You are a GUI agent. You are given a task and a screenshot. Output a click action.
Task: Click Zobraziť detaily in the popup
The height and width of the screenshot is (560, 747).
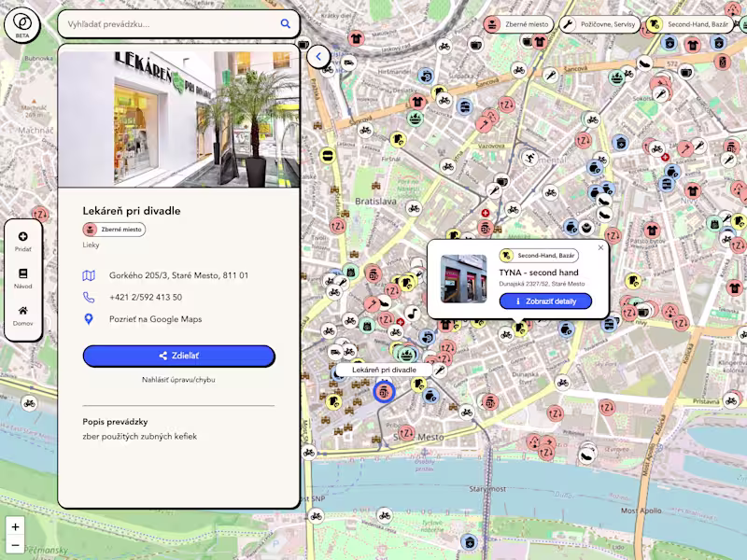coord(545,301)
